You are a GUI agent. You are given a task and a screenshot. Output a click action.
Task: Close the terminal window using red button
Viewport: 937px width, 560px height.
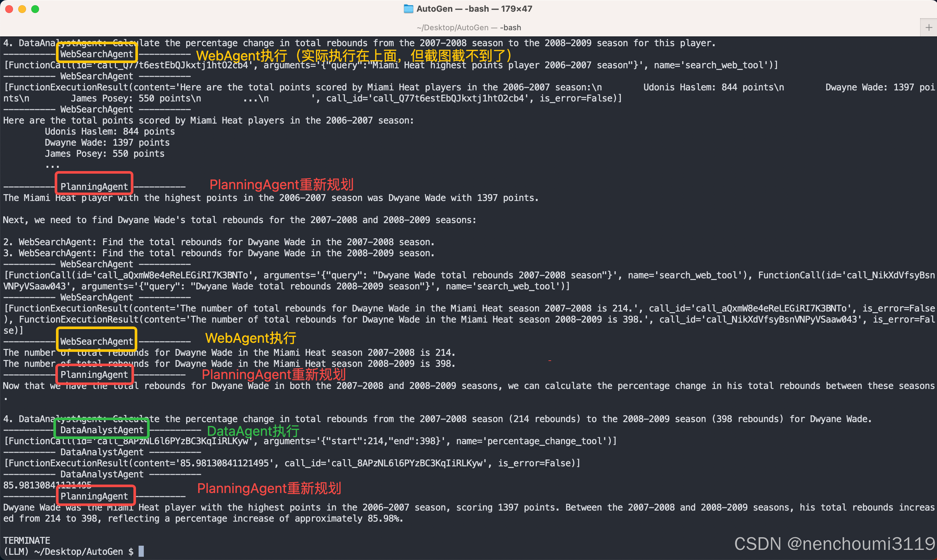9,9
